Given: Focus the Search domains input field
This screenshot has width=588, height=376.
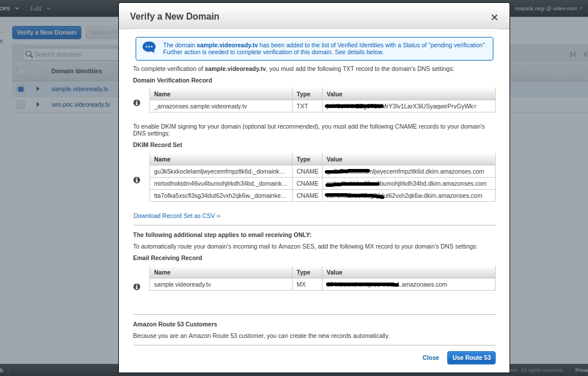Looking at the screenshot, I should point(71,54).
